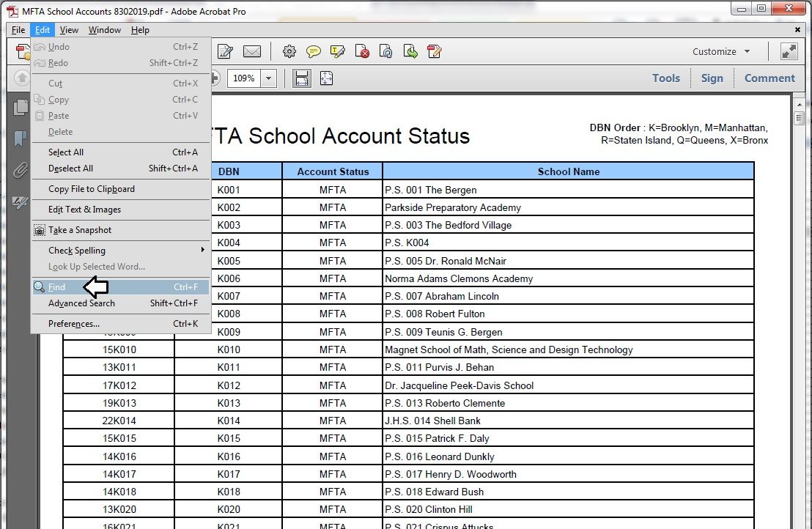The height and width of the screenshot is (529, 812).
Task: Click the Extract Pages icon
Action: click(410, 51)
